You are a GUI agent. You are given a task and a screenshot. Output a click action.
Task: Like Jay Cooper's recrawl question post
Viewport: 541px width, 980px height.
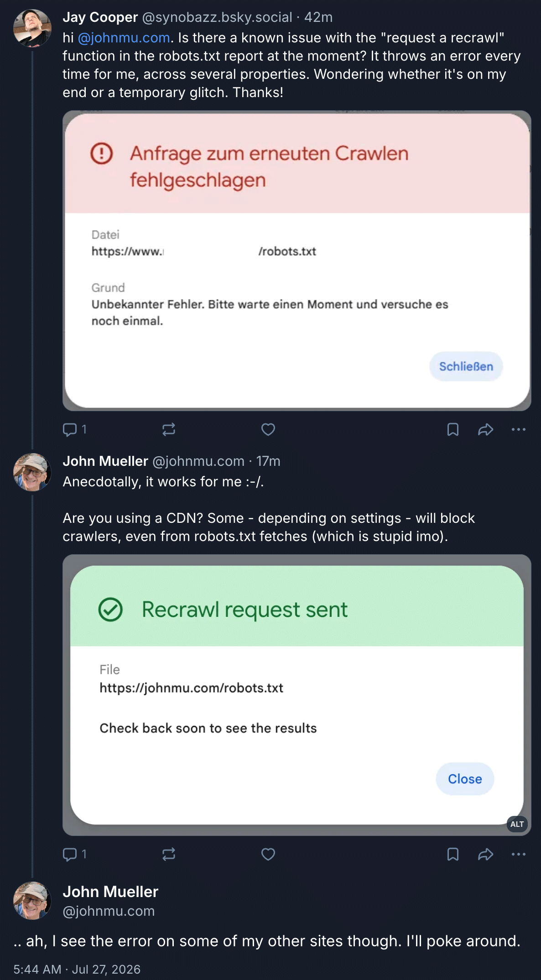(268, 429)
